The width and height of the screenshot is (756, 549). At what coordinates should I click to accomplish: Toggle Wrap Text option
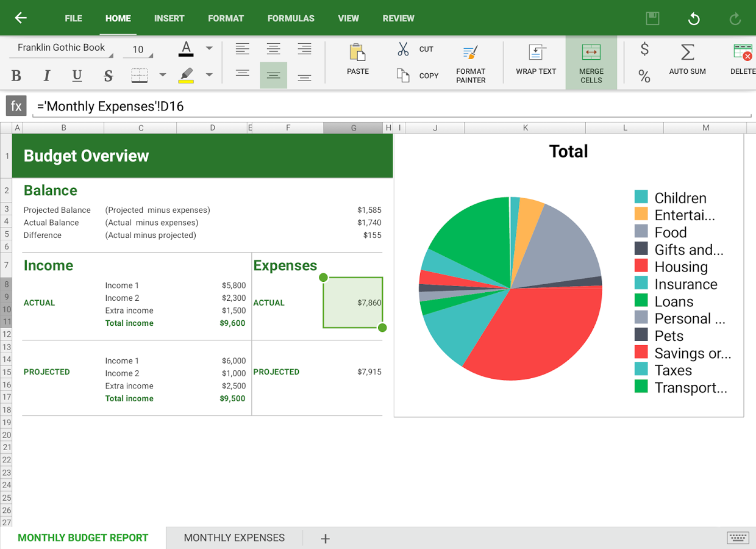pyautogui.click(x=536, y=53)
